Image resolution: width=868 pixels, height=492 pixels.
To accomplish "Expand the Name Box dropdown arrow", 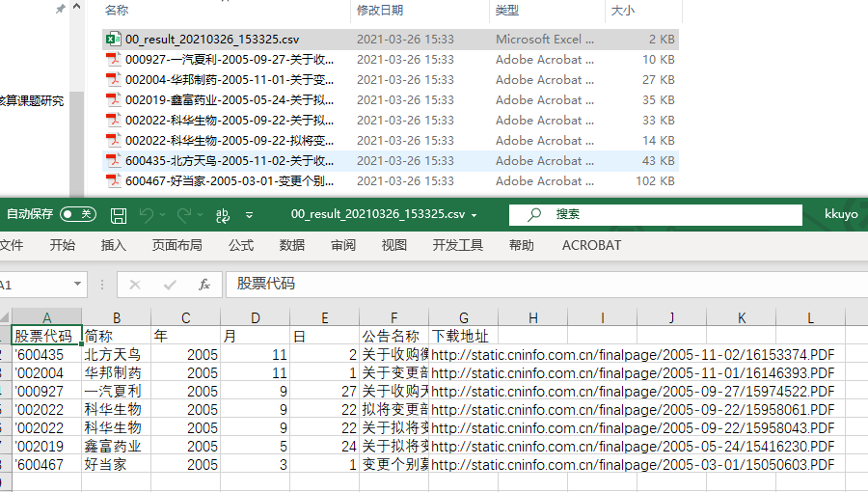I will [x=77, y=285].
